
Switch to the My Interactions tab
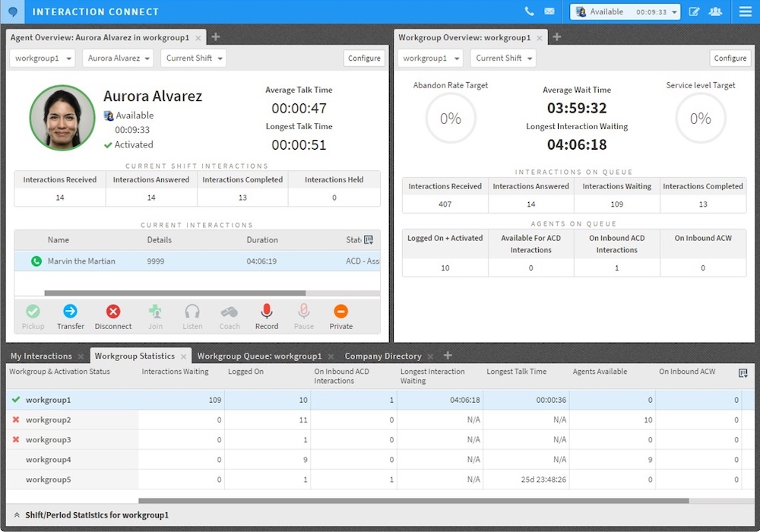(41, 356)
